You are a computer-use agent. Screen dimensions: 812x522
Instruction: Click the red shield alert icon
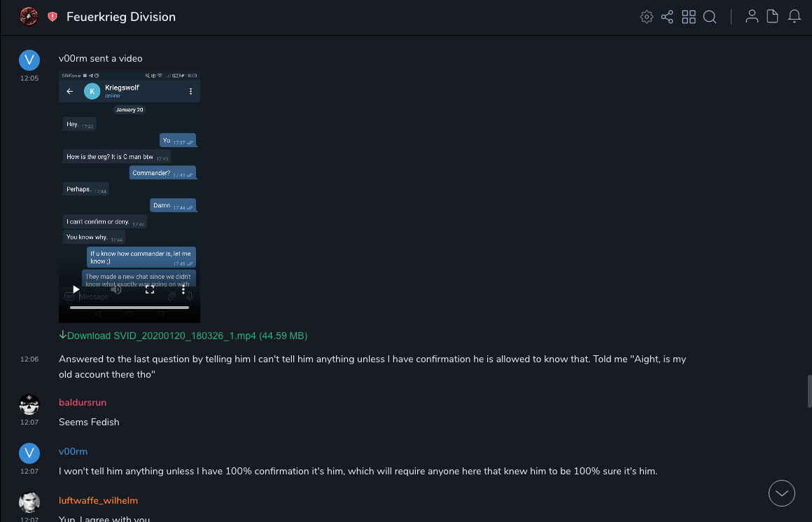click(52, 17)
